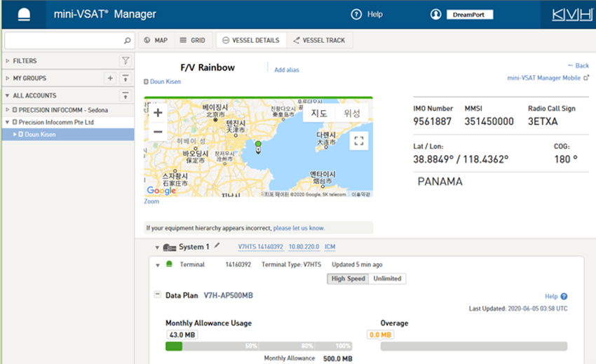Open mini-VSAT Manager Mobile link
596x364 pixels.
pyautogui.click(x=543, y=78)
